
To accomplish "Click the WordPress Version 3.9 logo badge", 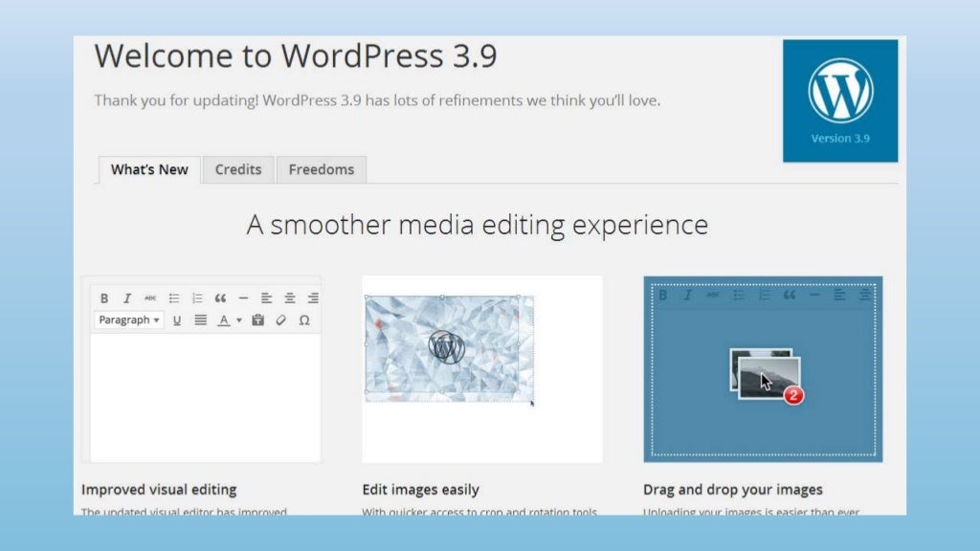I will [840, 101].
